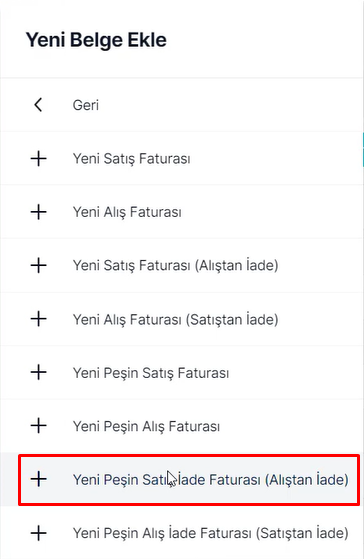The height and width of the screenshot is (559, 364).
Task: Choose Yeni Peşin Alış İade Faturası (Satıştan İade) text
Action: click(x=211, y=534)
